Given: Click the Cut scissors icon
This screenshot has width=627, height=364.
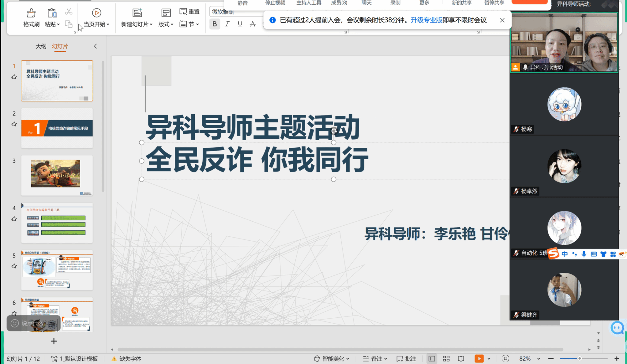Looking at the screenshot, I should tap(69, 12).
